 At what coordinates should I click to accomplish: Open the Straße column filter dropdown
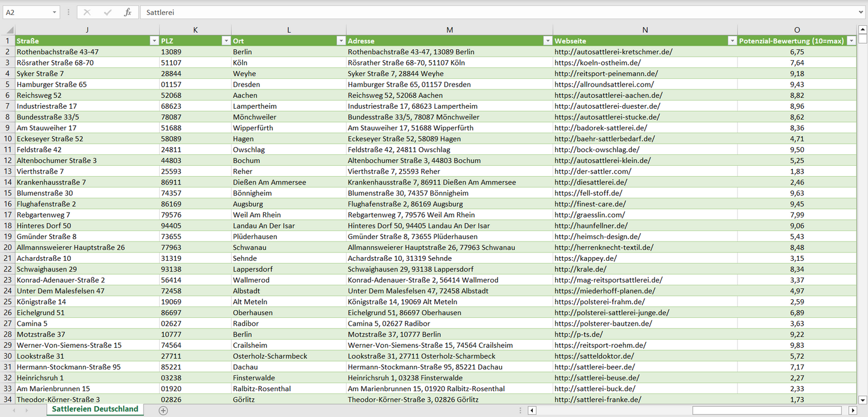coord(154,41)
